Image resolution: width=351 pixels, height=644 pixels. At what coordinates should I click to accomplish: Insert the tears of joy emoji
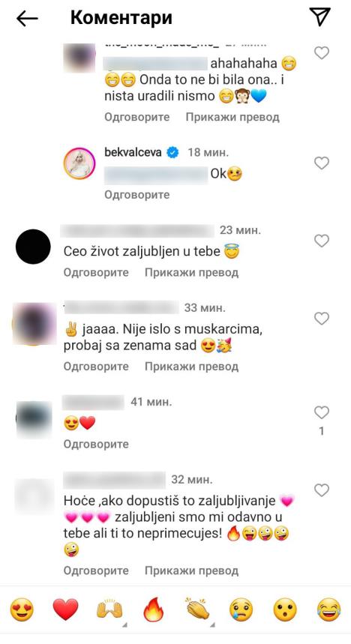point(329,610)
